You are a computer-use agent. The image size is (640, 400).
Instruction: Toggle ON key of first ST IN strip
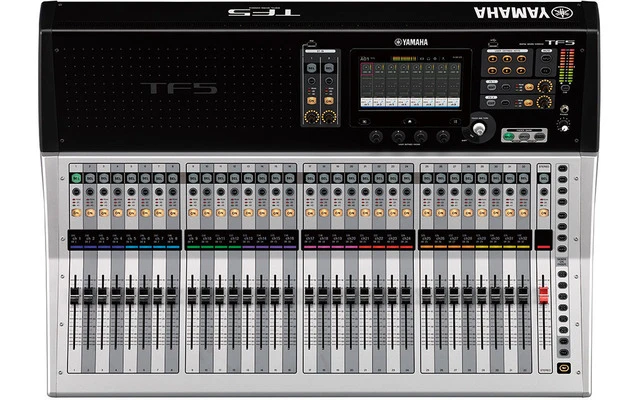point(311,100)
